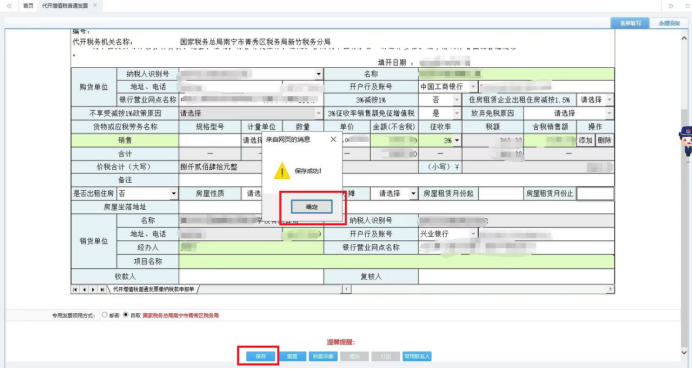Screen dimensions: 692x369
Task: Select 邮寄 delivery radio option
Action: (x=105, y=315)
